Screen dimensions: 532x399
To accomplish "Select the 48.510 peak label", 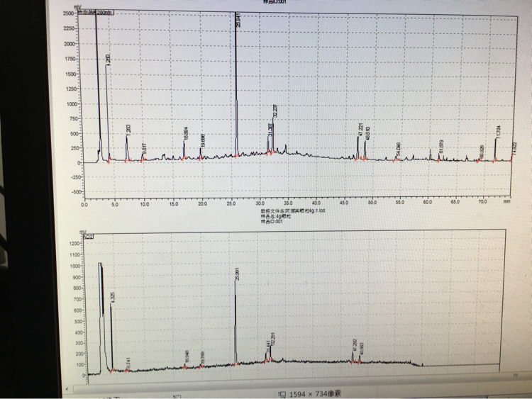I will tap(367, 133).
